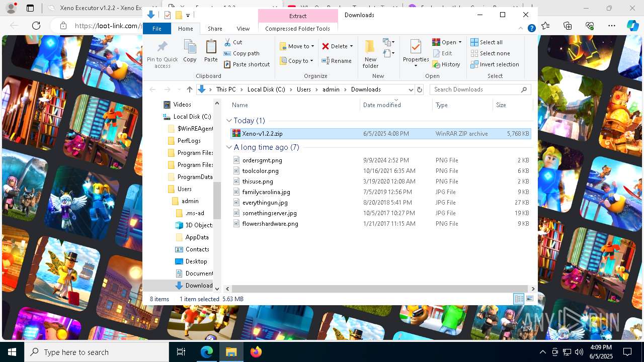Open the Move to dropdown
Screen dimensions: 644x362
297,46
